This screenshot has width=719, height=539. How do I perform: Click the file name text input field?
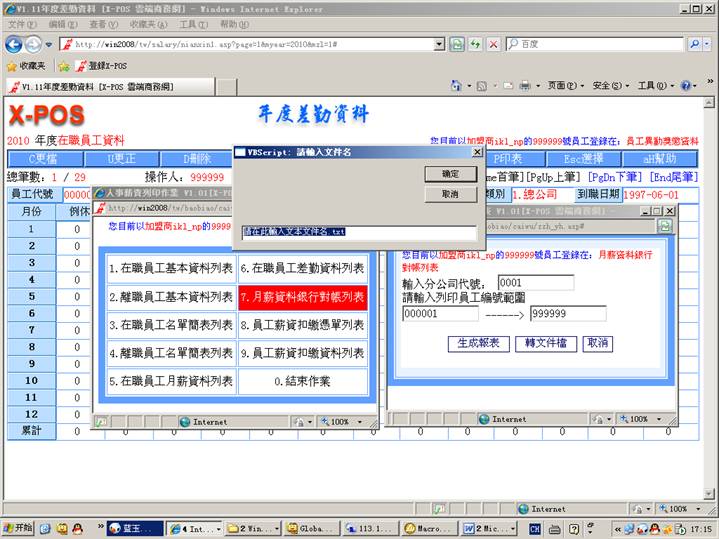tap(358, 232)
